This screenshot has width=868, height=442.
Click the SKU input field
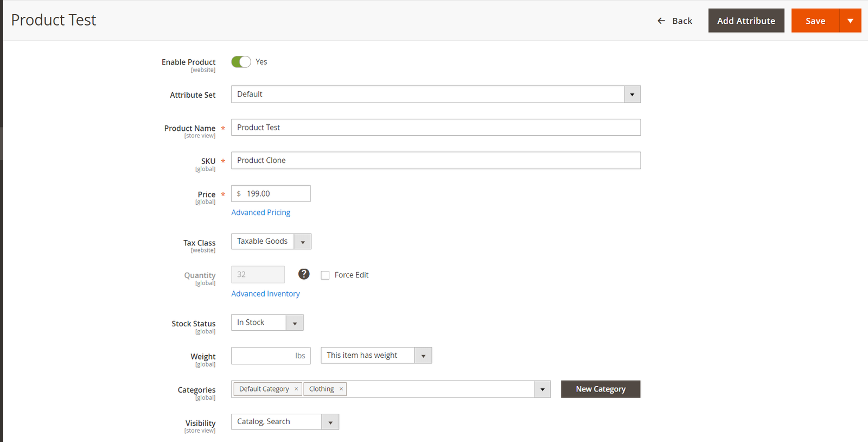click(436, 161)
